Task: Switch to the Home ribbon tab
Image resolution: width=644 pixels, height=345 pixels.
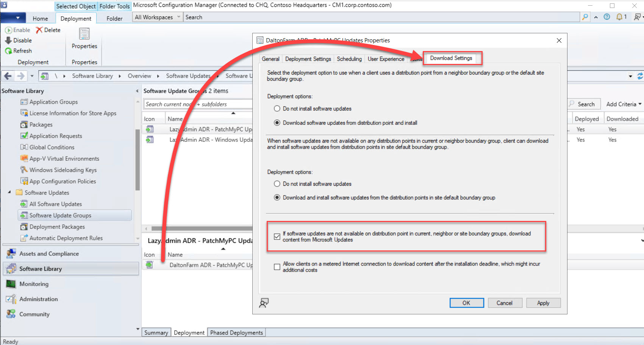Action: coord(40,19)
